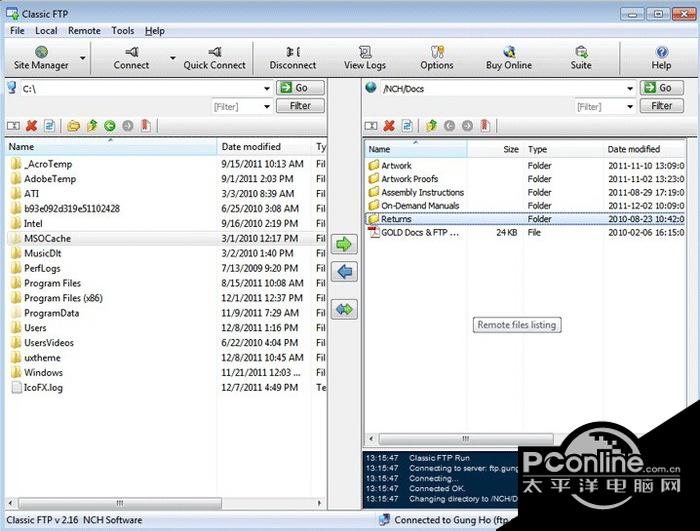Open the Local menu
This screenshot has width=700, height=531.
point(46,31)
